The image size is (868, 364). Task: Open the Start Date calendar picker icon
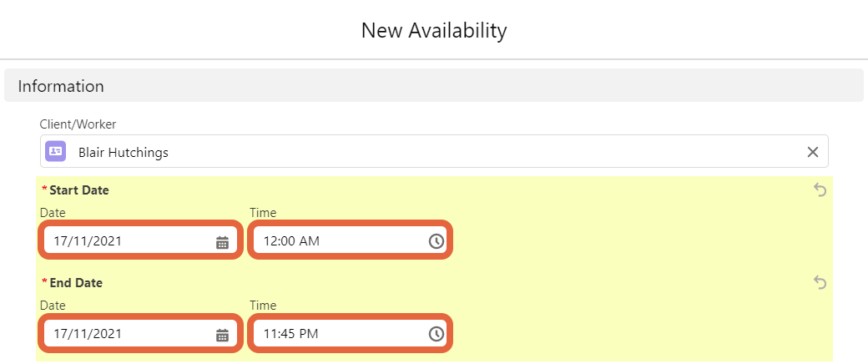222,241
